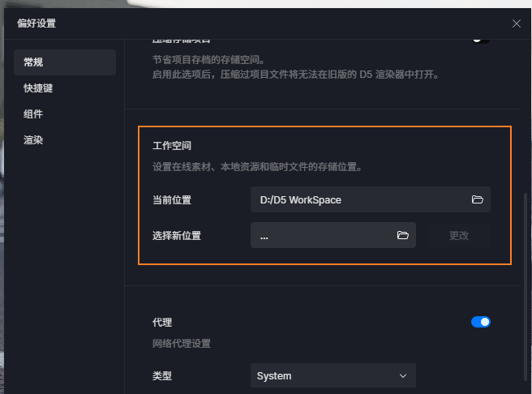The width and height of the screenshot is (532, 394).
Task: Click the 更改 button
Action: [459, 235]
